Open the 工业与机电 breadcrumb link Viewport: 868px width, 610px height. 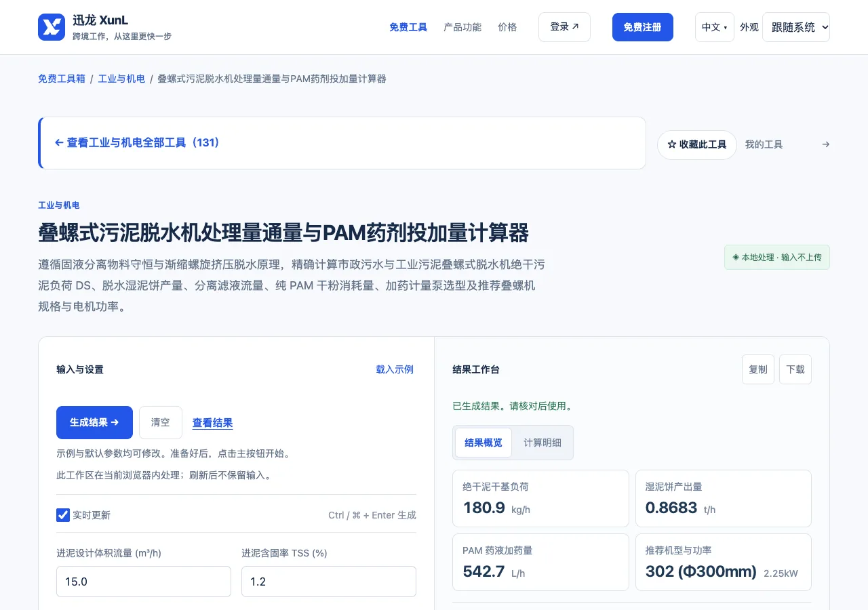click(121, 79)
